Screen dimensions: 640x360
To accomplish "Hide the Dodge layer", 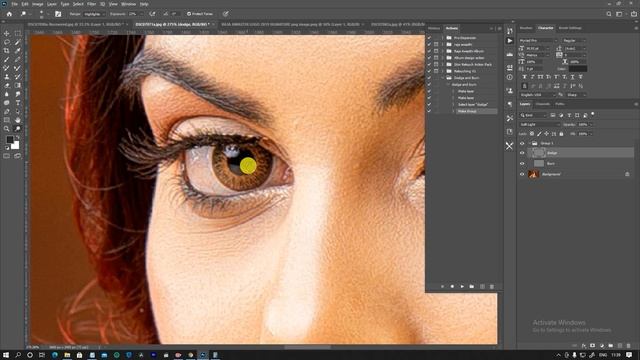I will tap(522, 153).
